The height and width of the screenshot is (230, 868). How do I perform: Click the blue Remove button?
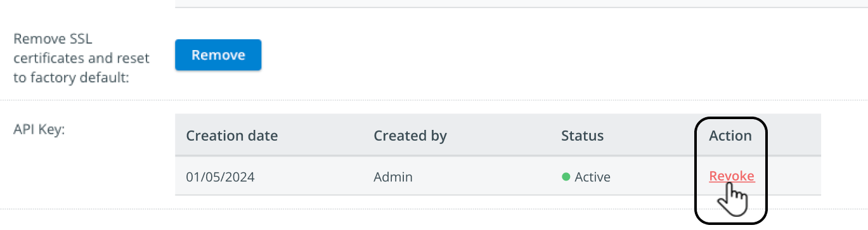(218, 55)
